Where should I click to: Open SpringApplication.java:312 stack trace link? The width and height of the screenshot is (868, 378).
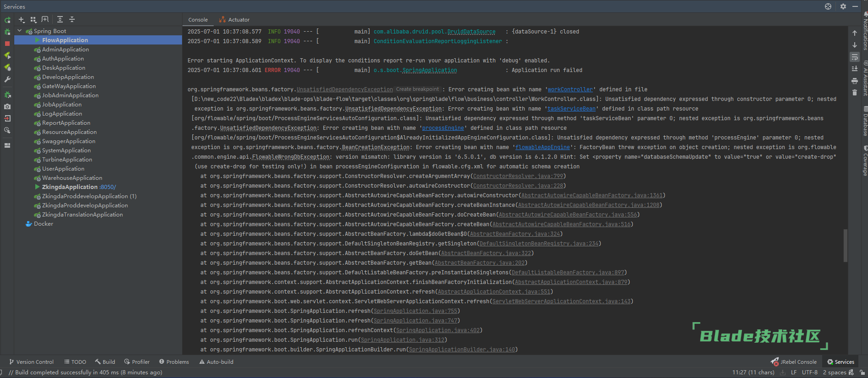click(403, 340)
